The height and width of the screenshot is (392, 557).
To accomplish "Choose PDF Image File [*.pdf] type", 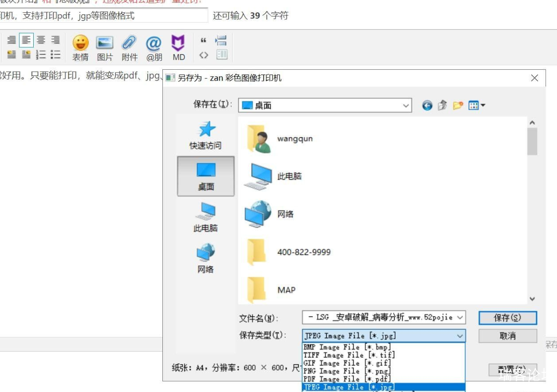I will (384, 379).
